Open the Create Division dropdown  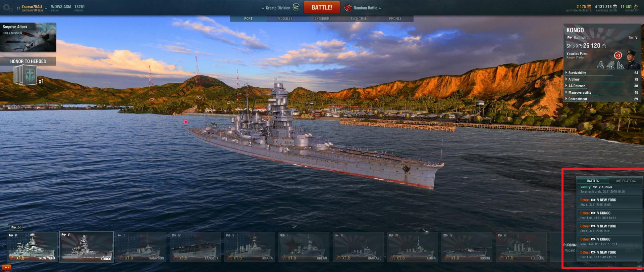pyautogui.click(x=263, y=8)
